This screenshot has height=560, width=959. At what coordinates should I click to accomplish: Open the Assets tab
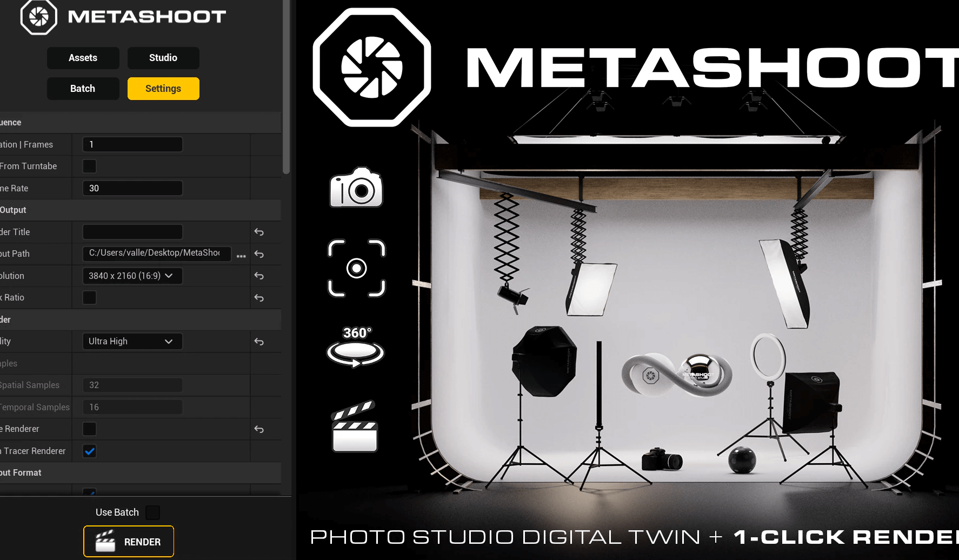(83, 58)
